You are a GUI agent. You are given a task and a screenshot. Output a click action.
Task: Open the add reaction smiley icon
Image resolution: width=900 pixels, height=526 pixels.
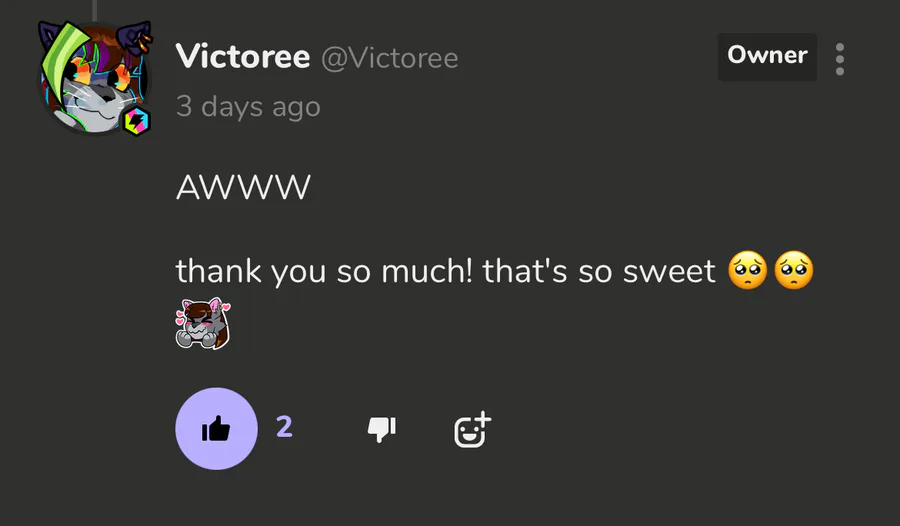[x=472, y=430]
